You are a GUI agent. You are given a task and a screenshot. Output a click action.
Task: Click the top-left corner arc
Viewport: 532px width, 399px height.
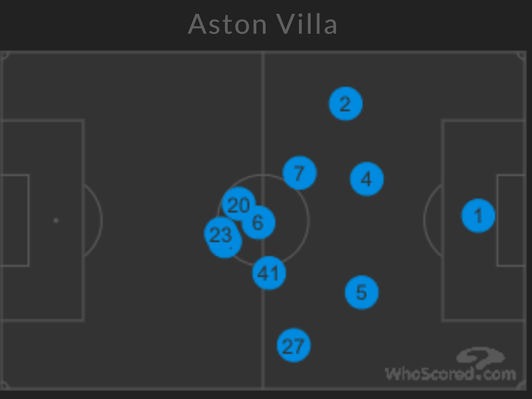pos(4,55)
